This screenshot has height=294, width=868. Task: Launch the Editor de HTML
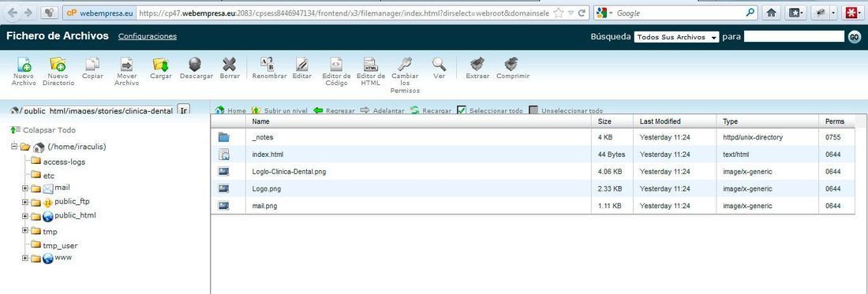click(x=370, y=65)
